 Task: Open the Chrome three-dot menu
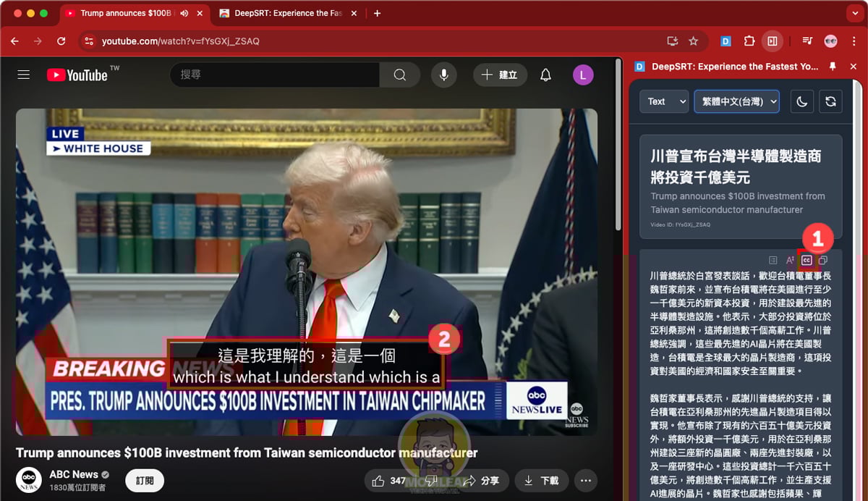[x=854, y=41]
